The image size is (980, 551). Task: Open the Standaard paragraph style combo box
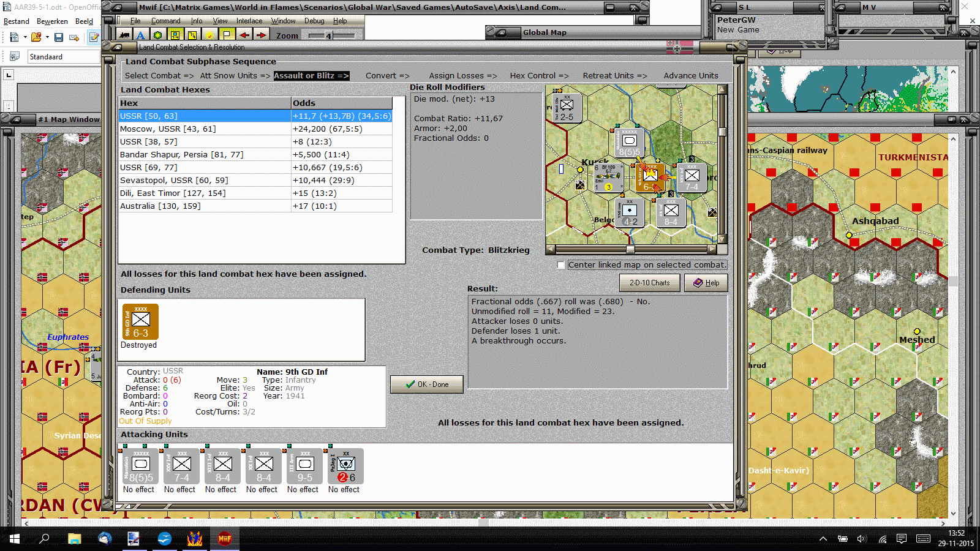[64, 56]
